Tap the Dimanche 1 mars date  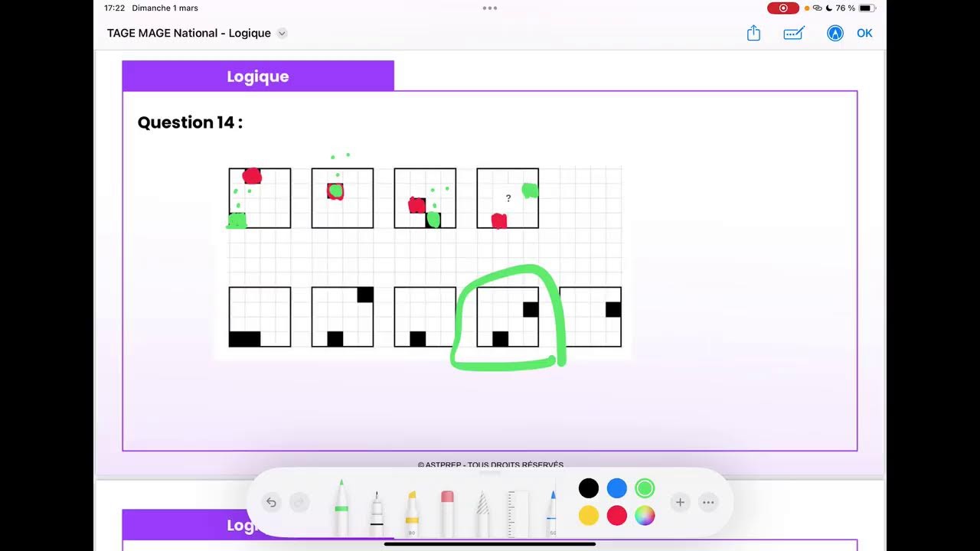tap(165, 8)
